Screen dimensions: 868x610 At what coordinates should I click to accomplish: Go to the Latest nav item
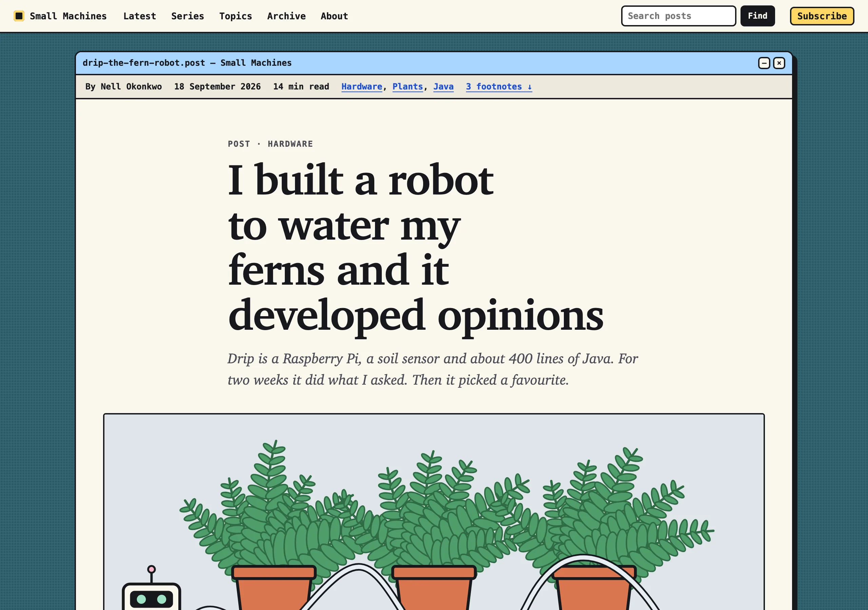(139, 16)
